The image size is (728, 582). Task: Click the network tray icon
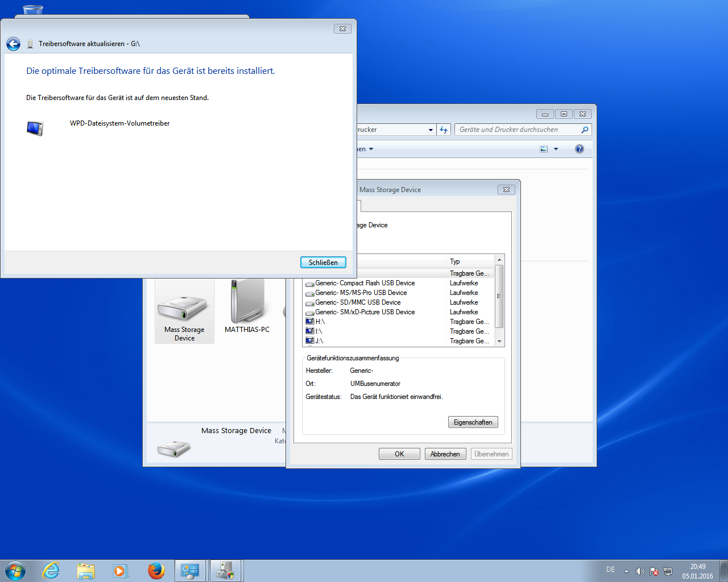(x=668, y=571)
